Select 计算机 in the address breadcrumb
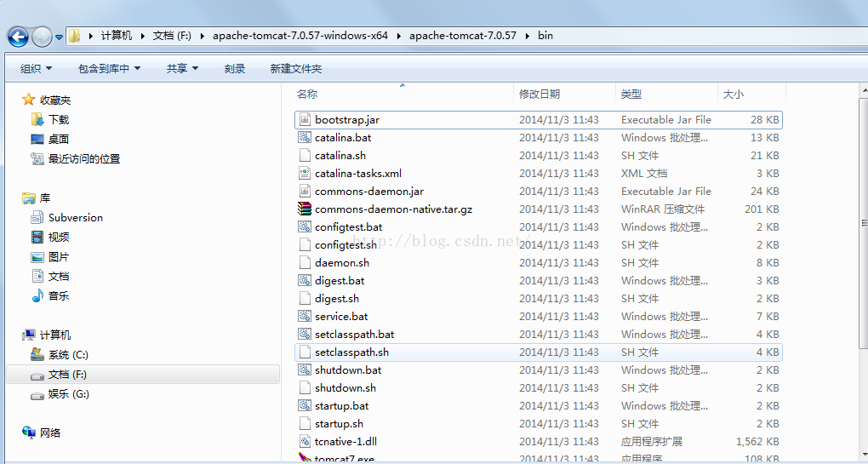Viewport: 868px width, 464px height. click(117, 36)
